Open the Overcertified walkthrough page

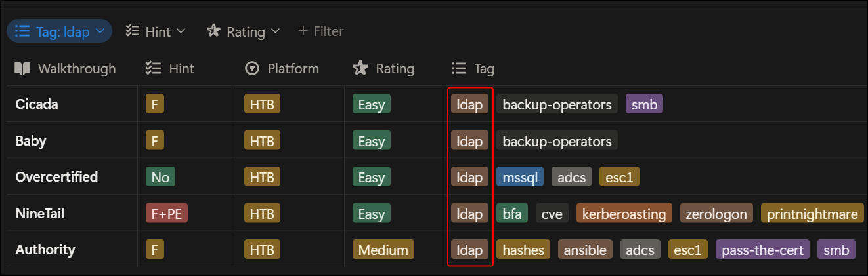[56, 176]
